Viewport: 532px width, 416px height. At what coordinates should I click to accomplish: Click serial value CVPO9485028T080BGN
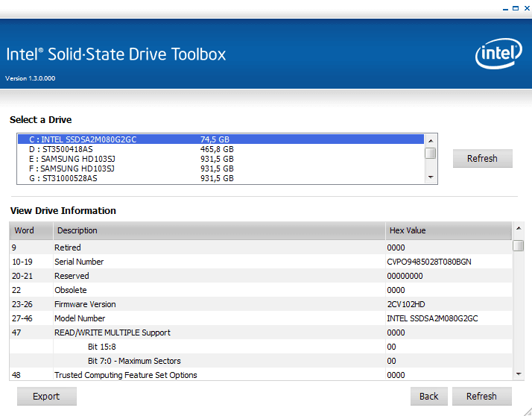[x=429, y=262]
